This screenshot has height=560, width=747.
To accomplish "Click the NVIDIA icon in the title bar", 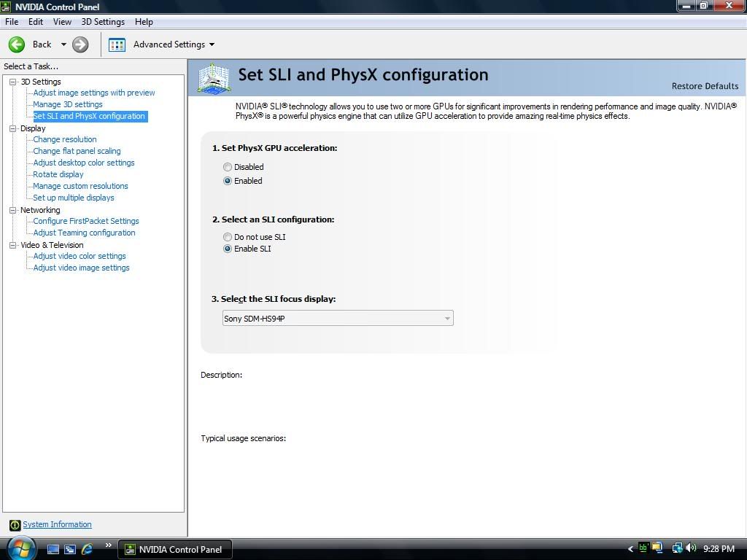I will coord(6,7).
